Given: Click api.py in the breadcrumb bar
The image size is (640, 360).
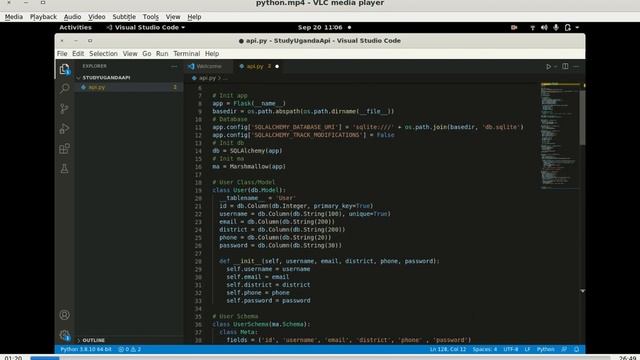Looking at the screenshot, I should click(207, 78).
